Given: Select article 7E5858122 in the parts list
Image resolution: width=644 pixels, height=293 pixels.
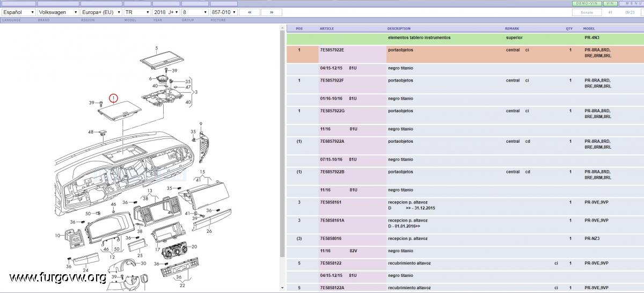Looking at the screenshot, I should [331, 263].
